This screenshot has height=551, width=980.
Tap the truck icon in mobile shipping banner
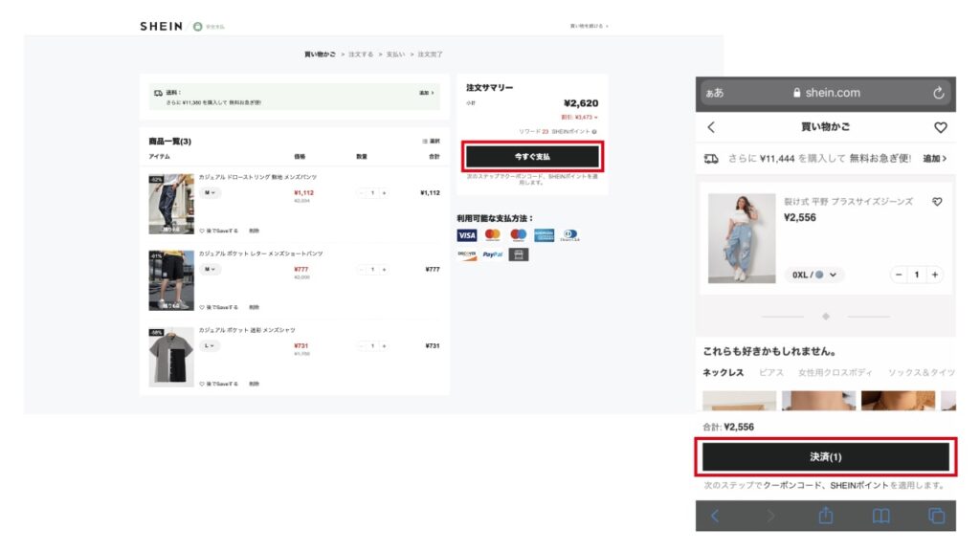(711, 159)
